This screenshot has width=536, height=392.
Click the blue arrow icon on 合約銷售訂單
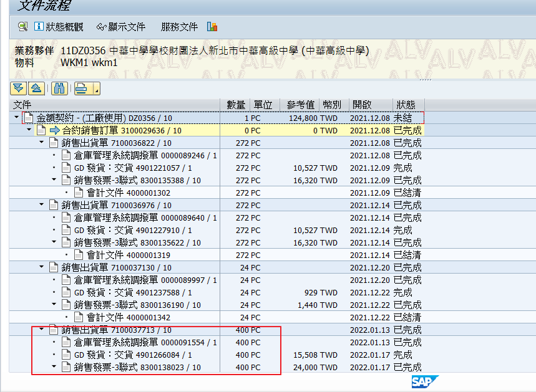pyautogui.click(x=55, y=130)
